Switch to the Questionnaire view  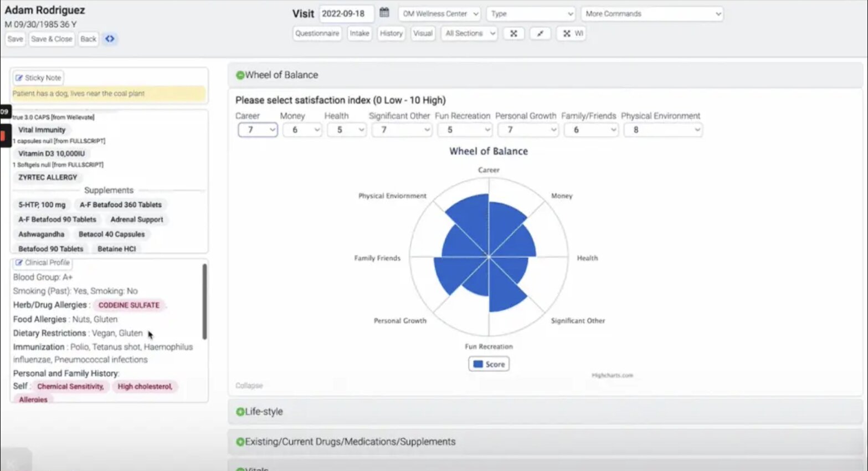click(317, 33)
